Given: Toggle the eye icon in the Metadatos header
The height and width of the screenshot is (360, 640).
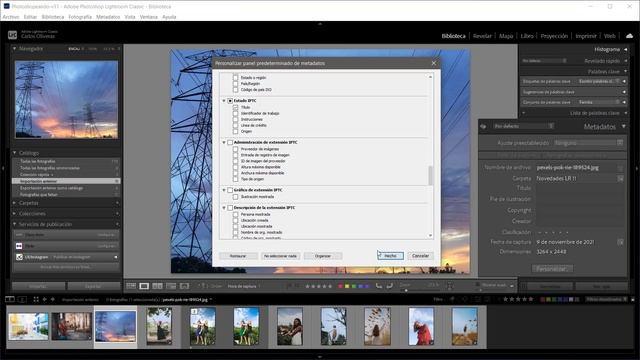Looking at the screenshot, I should click(483, 127).
